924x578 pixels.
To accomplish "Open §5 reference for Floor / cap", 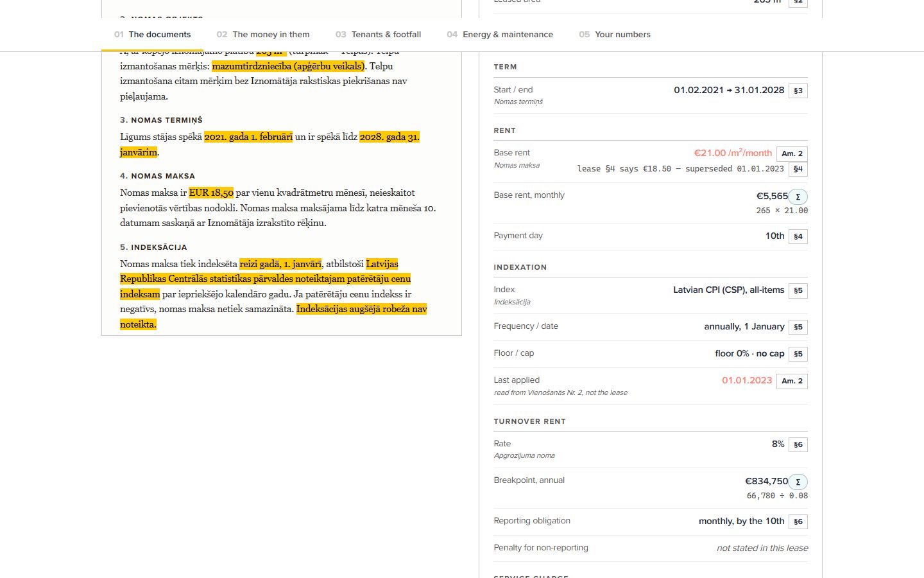I will click(798, 354).
